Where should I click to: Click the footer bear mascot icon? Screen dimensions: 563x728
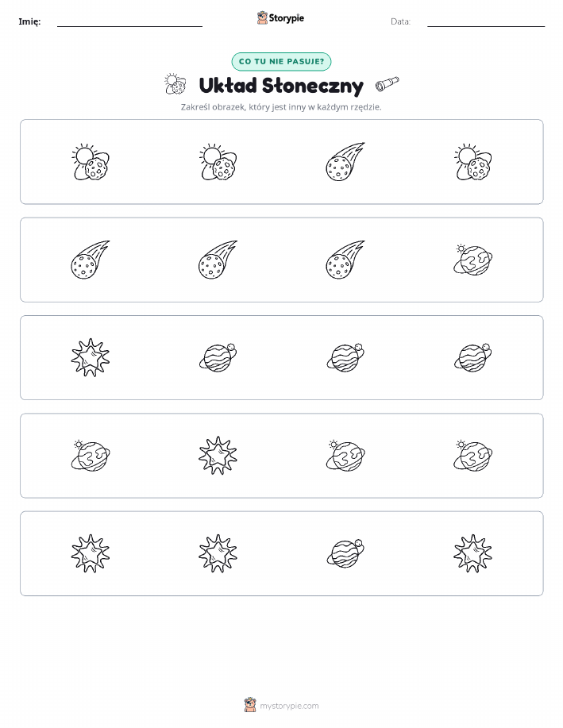pyautogui.click(x=250, y=705)
